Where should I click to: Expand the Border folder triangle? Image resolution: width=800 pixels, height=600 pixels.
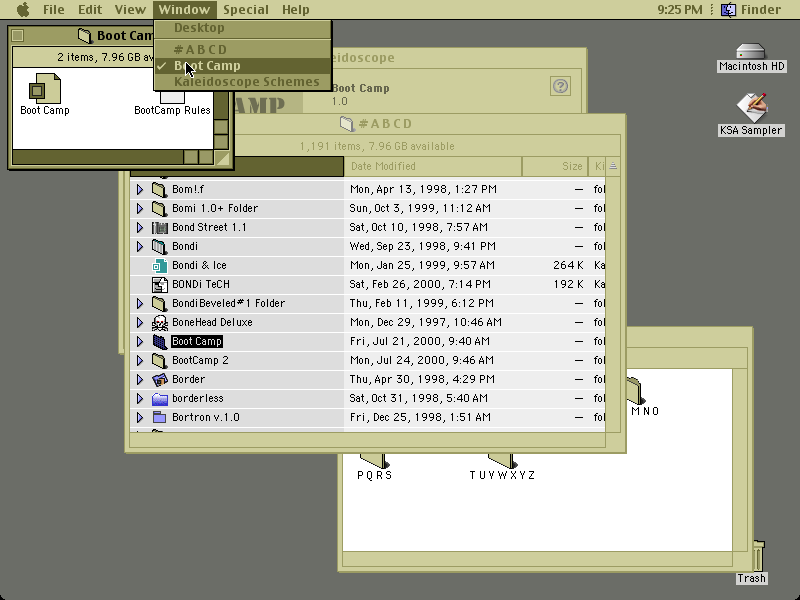tap(140, 380)
